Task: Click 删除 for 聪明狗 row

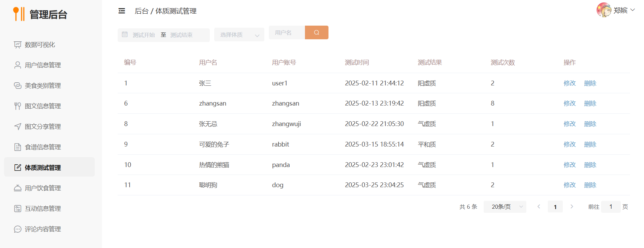Action: (x=590, y=185)
